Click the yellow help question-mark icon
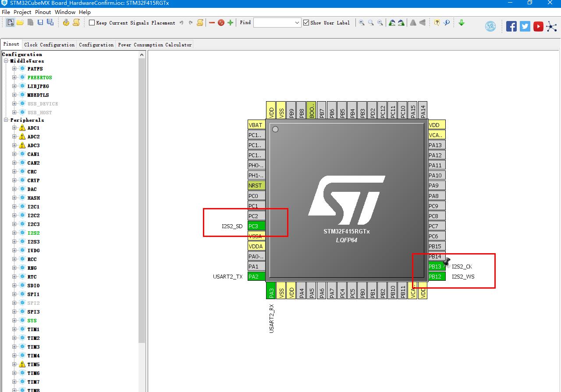561x392 pixels. click(x=437, y=23)
